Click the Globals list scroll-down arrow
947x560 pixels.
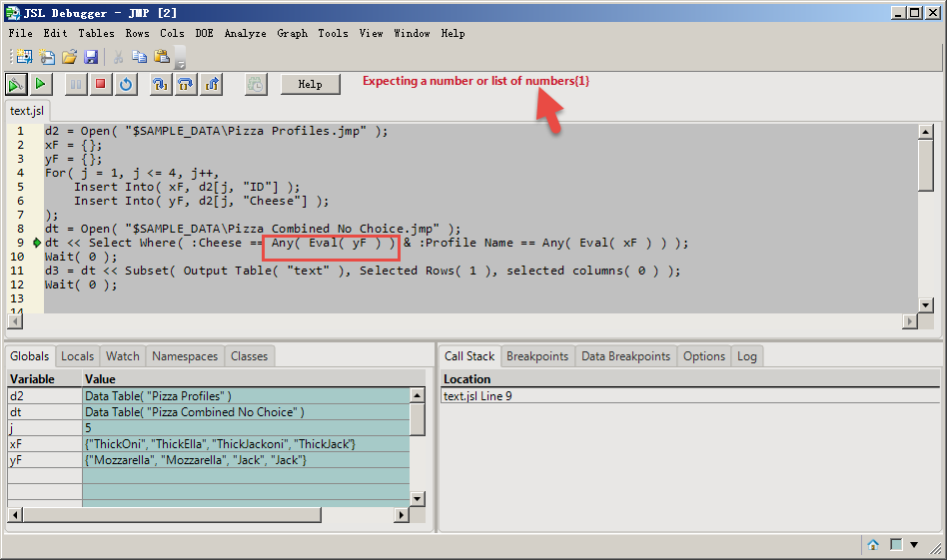(x=418, y=499)
